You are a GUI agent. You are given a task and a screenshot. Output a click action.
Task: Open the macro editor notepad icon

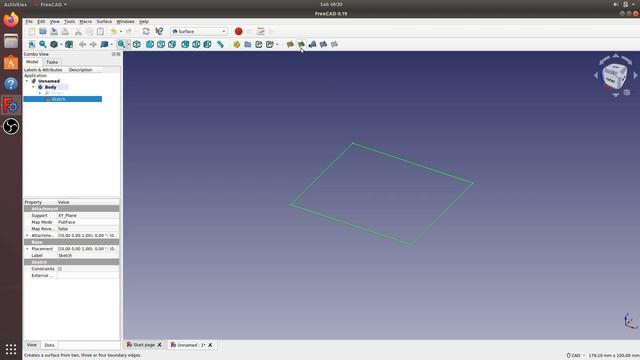click(x=261, y=31)
